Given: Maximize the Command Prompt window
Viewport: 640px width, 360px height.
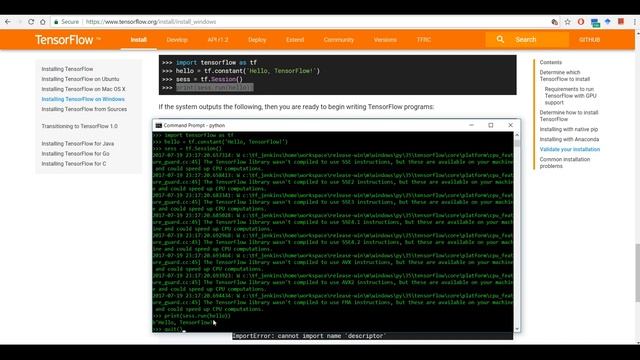Looking at the screenshot, I should point(491,125).
